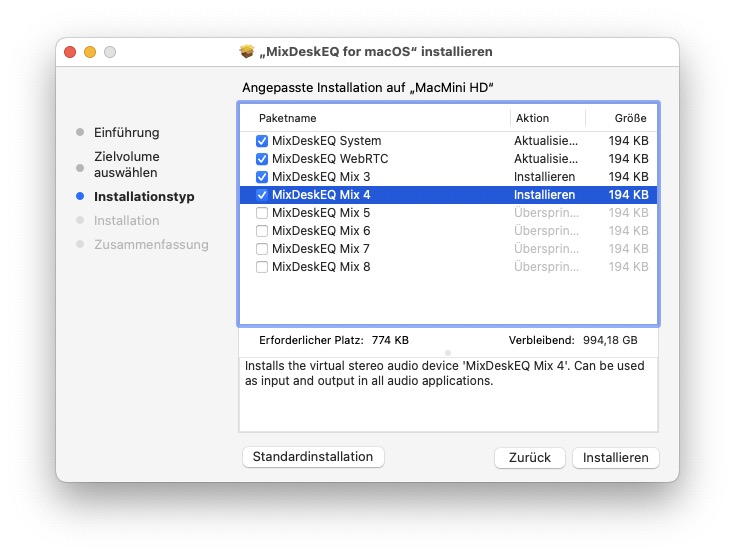The width and height of the screenshot is (735, 556).
Task: Select the Einführung step in sidebar
Action: click(126, 133)
